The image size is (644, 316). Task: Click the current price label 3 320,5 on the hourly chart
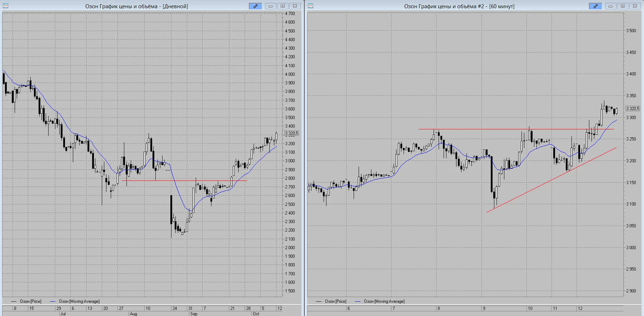(x=633, y=108)
